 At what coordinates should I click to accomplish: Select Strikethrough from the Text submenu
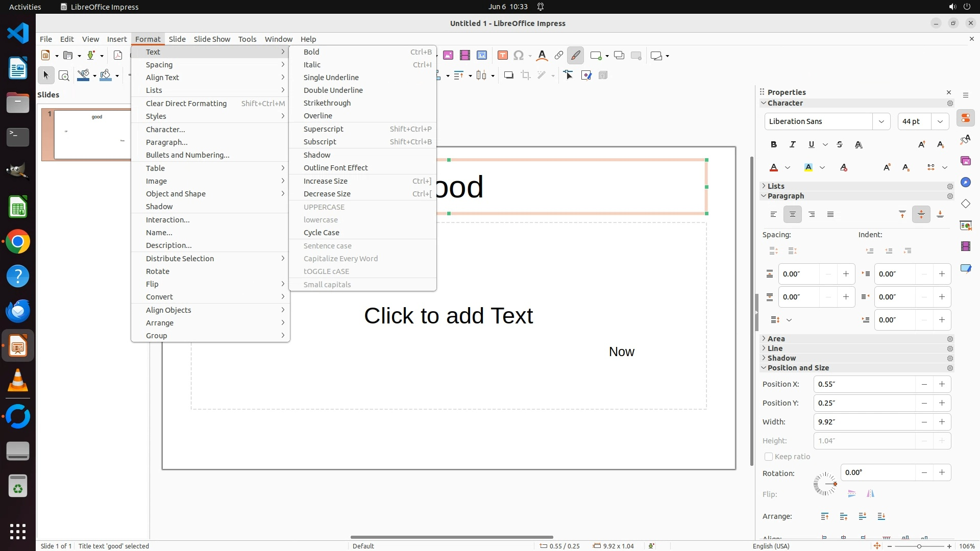point(327,103)
